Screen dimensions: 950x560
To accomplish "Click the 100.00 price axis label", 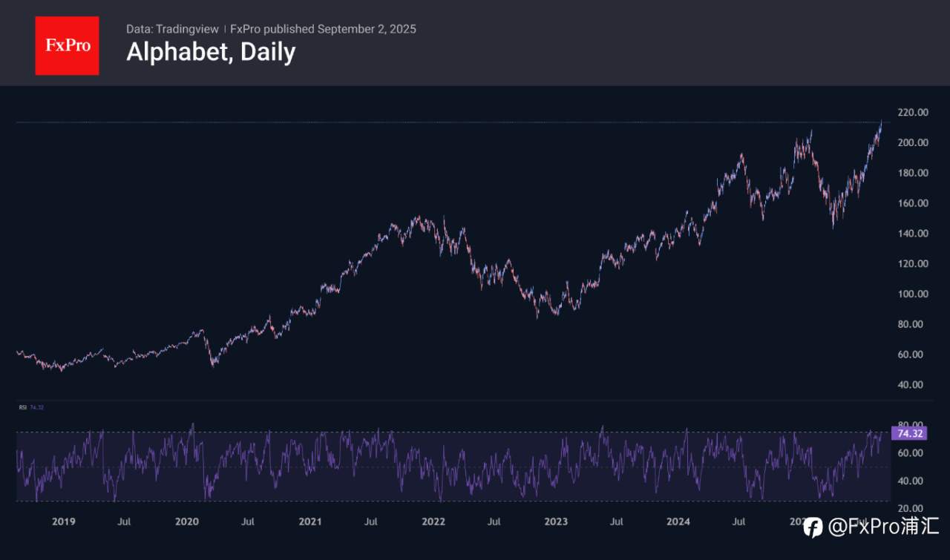I will coord(912,294).
